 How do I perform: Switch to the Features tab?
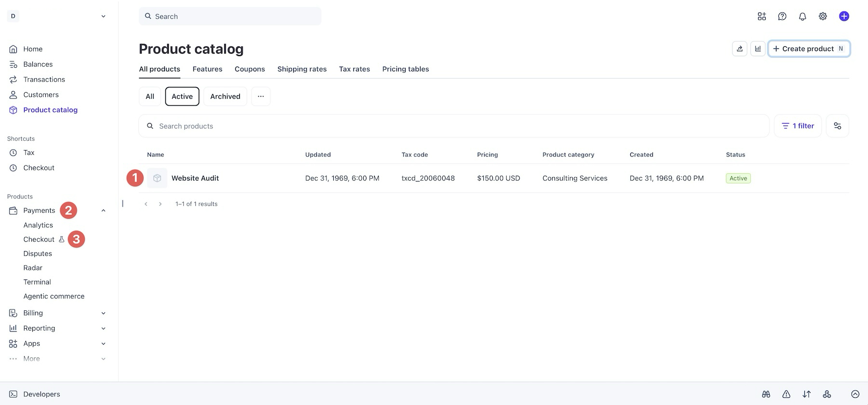point(207,69)
